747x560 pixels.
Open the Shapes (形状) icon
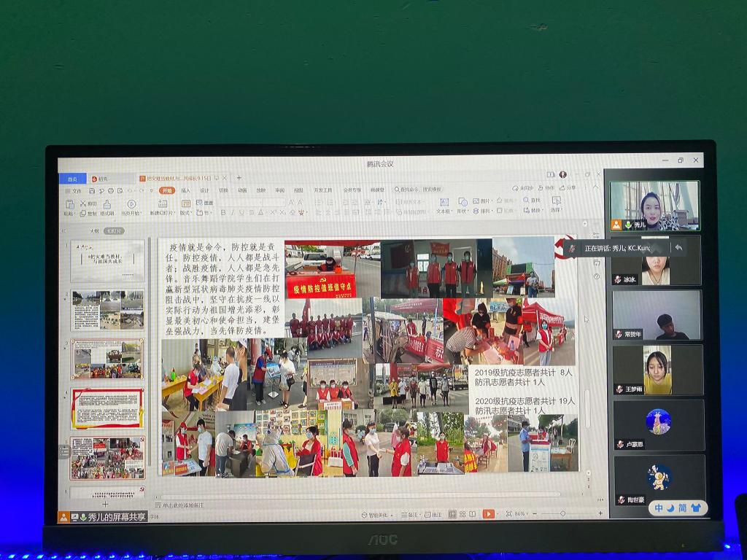tap(462, 202)
